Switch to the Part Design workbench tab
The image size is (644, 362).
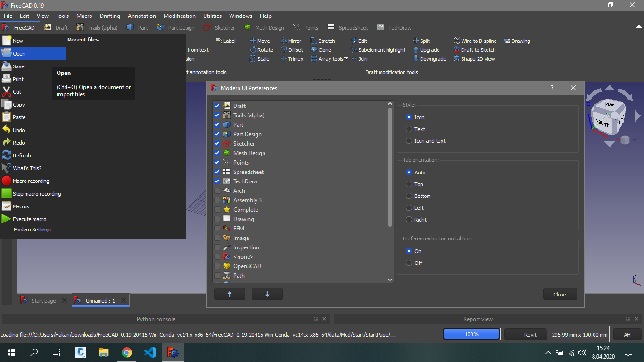point(175,27)
